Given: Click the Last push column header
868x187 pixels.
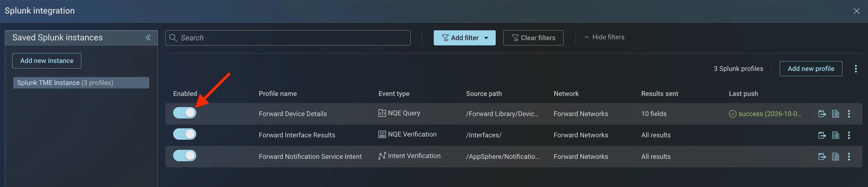Looking at the screenshot, I should click(743, 94).
